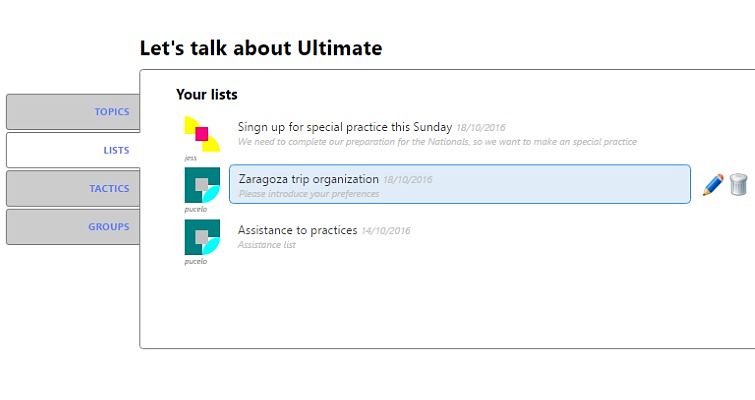Image resolution: width=755 pixels, height=400 pixels.
Task: Open the TACTICS tab
Action: tap(73, 189)
